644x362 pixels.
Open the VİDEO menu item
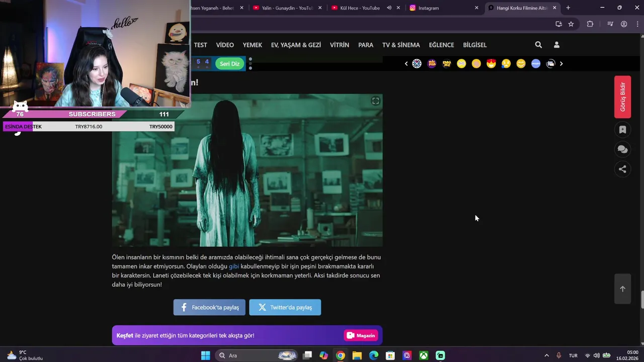[225, 45]
